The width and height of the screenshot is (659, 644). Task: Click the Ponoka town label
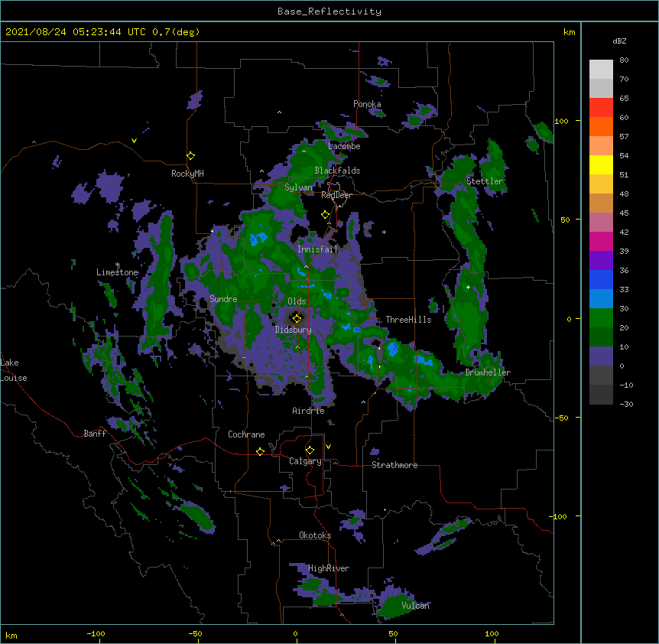pyautogui.click(x=367, y=104)
